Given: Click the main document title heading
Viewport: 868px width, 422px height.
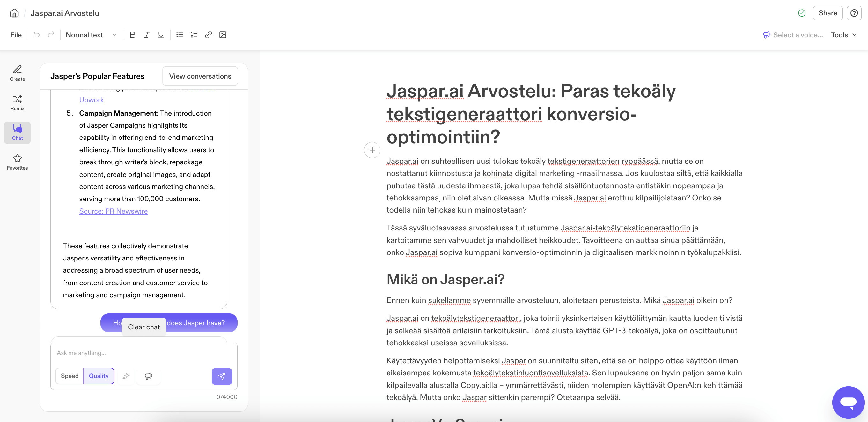Looking at the screenshot, I should click(x=531, y=114).
